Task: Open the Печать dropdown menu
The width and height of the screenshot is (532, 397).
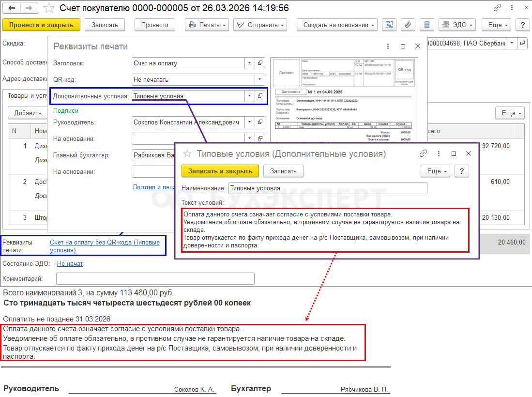Action: (207, 25)
